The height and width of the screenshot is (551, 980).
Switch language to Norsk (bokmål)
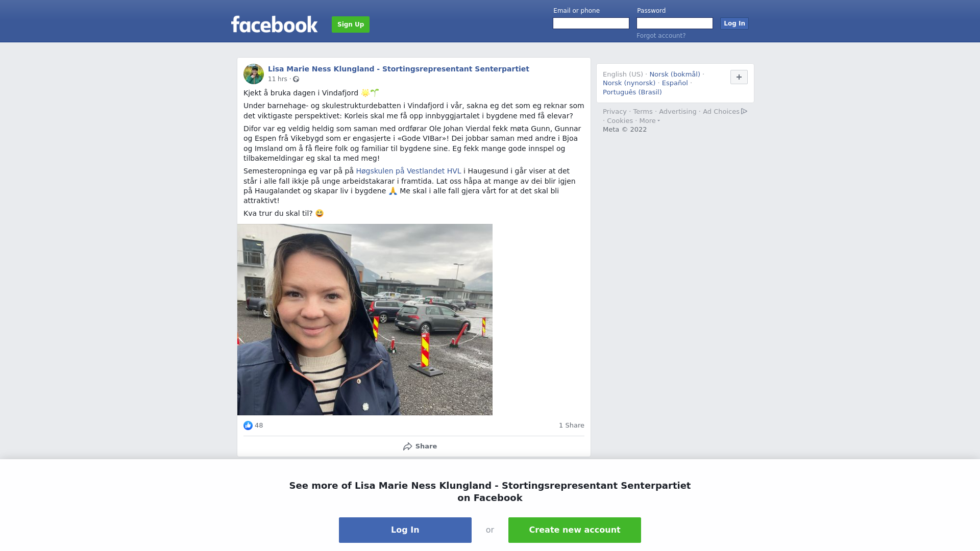[675, 74]
